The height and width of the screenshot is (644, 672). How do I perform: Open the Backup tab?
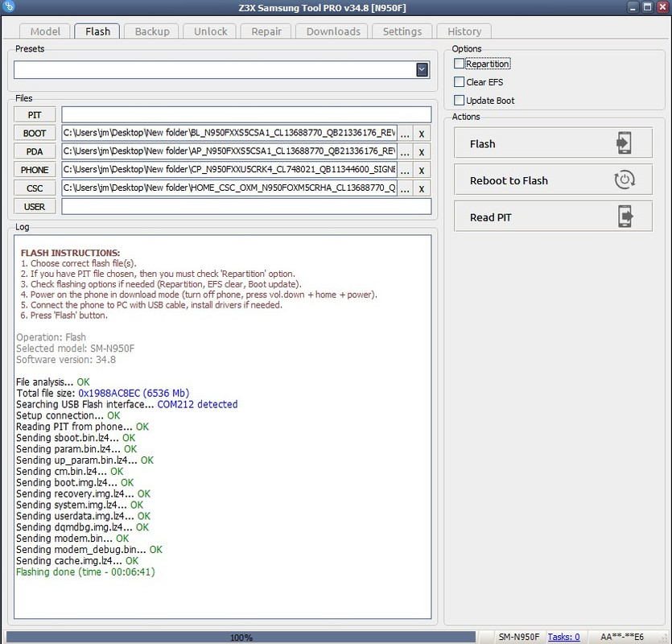[x=152, y=31]
